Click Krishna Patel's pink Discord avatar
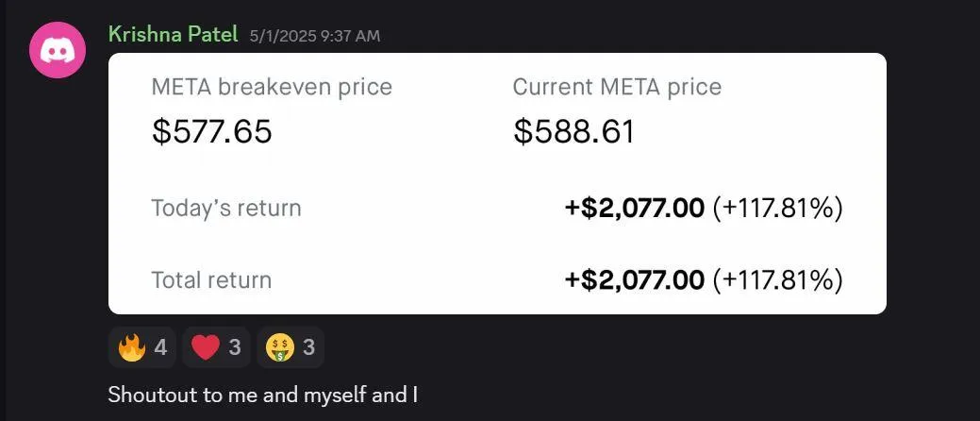The height and width of the screenshot is (421, 980). [58, 49]
